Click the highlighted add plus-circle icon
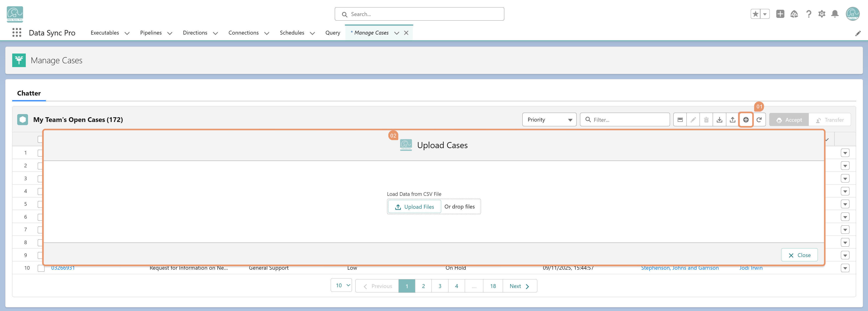 (x=746, y=120)
